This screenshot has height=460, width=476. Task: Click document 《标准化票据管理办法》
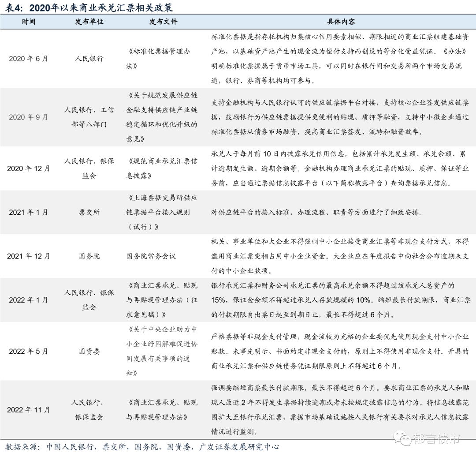(158, 59)
